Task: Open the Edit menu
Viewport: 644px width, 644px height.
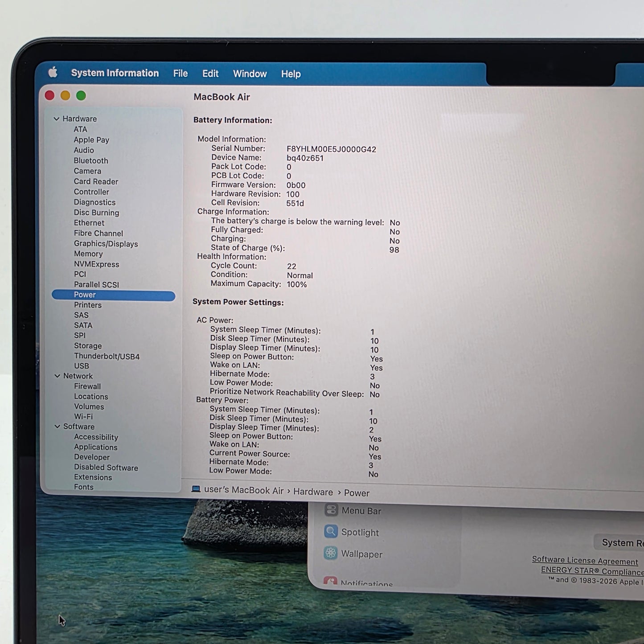Action: tap(210, 74)
